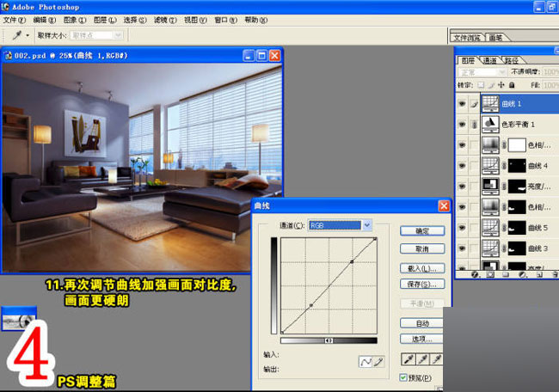Open the 窗口(W) menu
The image size is (559, 392).
tap(225, 20)
